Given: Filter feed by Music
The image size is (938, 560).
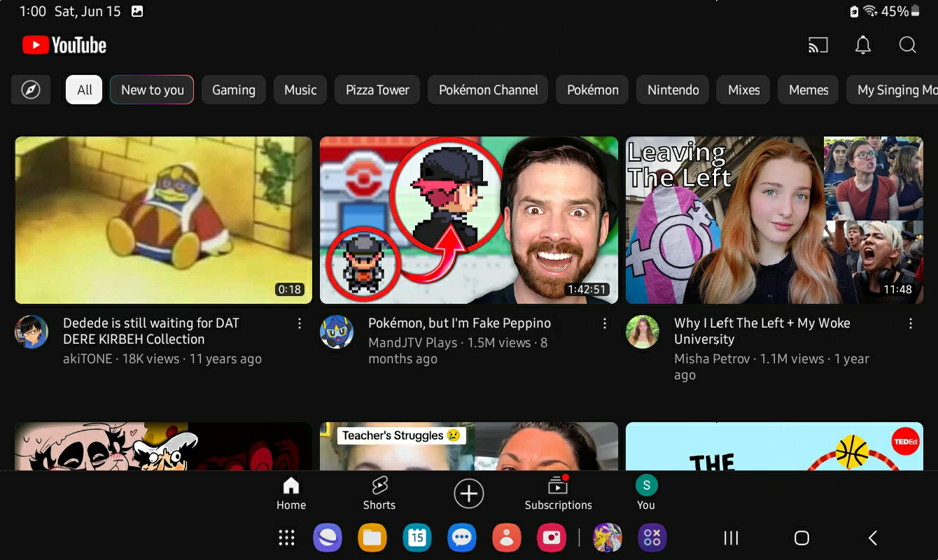Looking at the screenshot, I should click(x=300, y=90).
